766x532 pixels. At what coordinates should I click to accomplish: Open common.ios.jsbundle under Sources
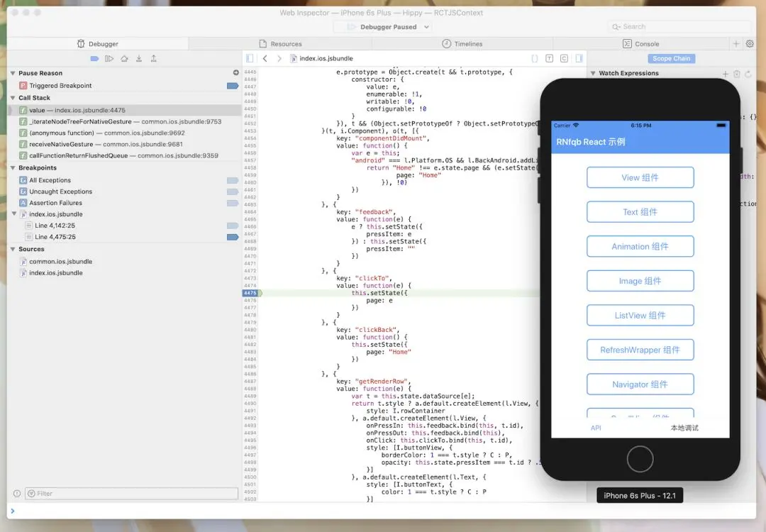click(60, 262)
